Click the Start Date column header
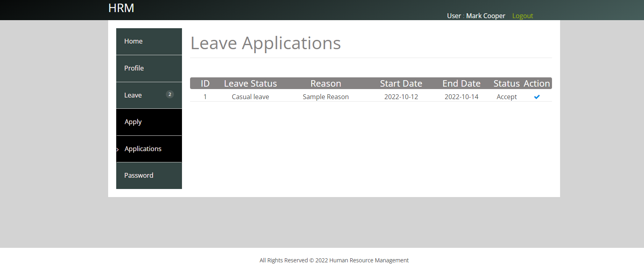This screenshot has height=272, width=644. pos(401,83)
